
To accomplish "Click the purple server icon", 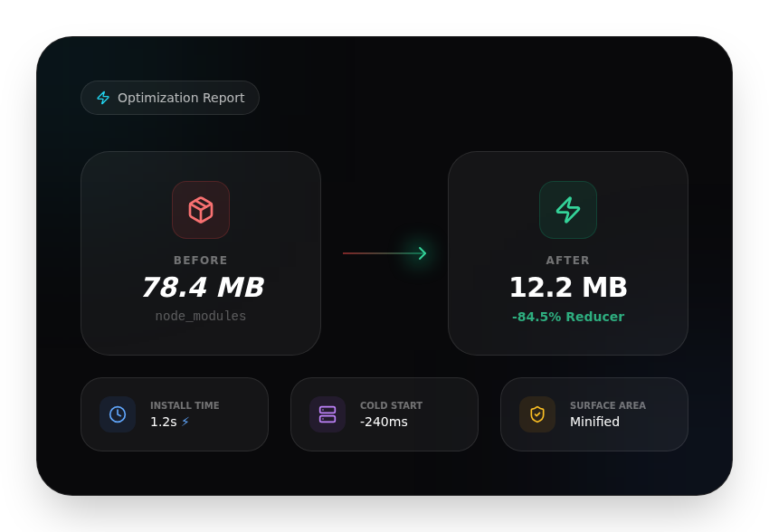I will point(328,414).
